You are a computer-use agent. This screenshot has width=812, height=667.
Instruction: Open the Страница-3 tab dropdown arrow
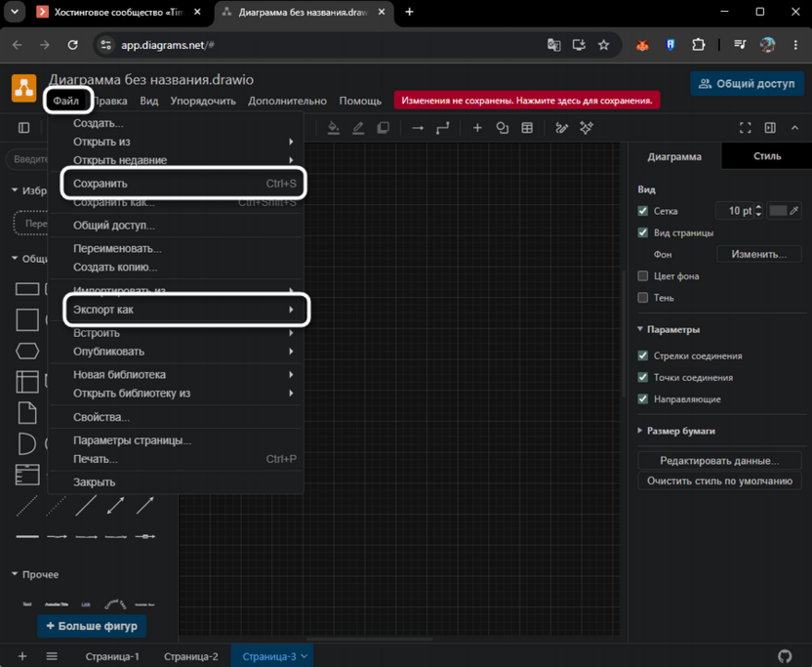[304, 656]
